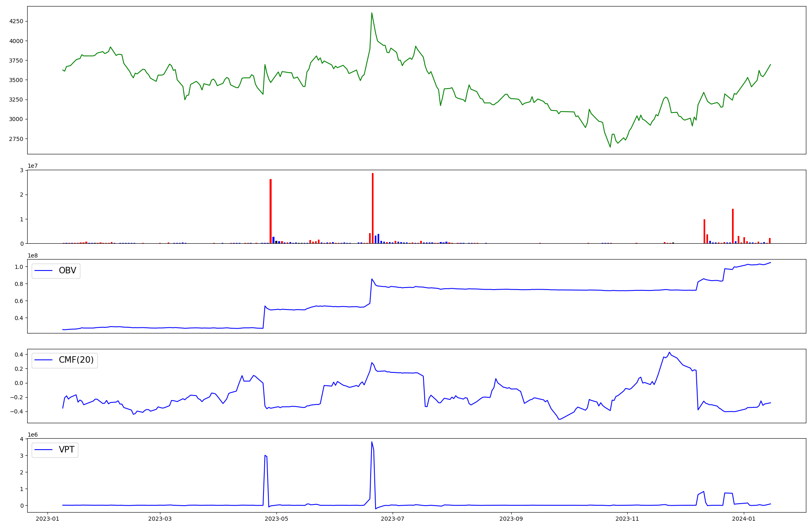Click the tallest spike in the VPT chart

pyautogui.click(x=371, y=442)
